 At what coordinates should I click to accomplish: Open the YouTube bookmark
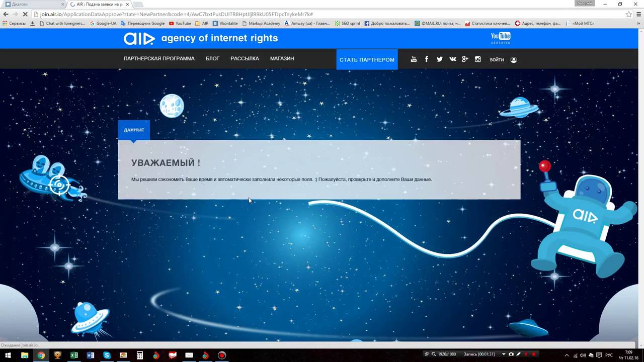(x=180, y=23)
